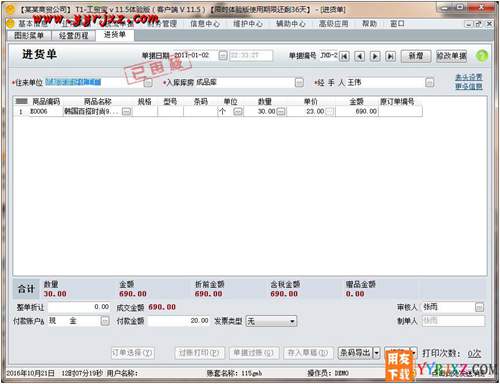Image resolution: width=500 pixels, height=384 pixels.
Task: Expand the 条码导出 dropdown arrow
Action: click(376, 352)
